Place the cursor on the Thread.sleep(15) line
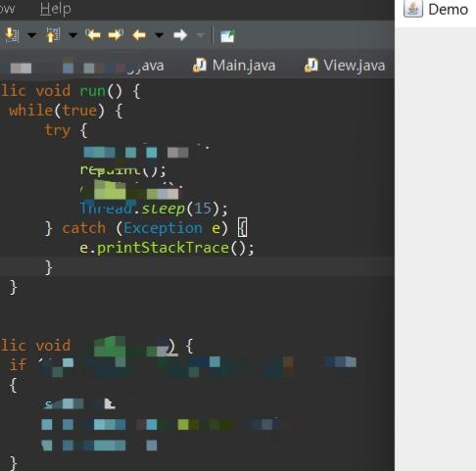This screenshot has height=471, width=476. click(154, 209)
